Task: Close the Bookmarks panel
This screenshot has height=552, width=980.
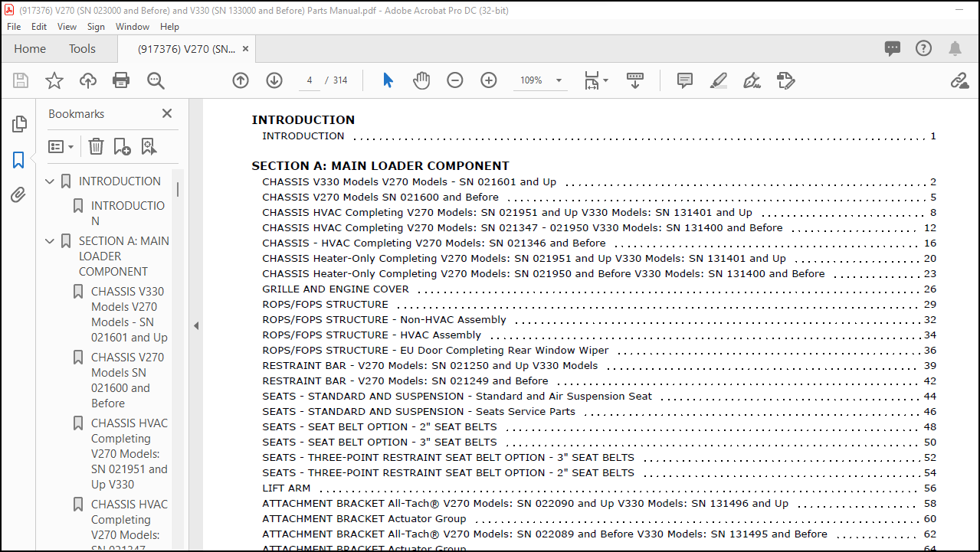Action: (167, 113)
